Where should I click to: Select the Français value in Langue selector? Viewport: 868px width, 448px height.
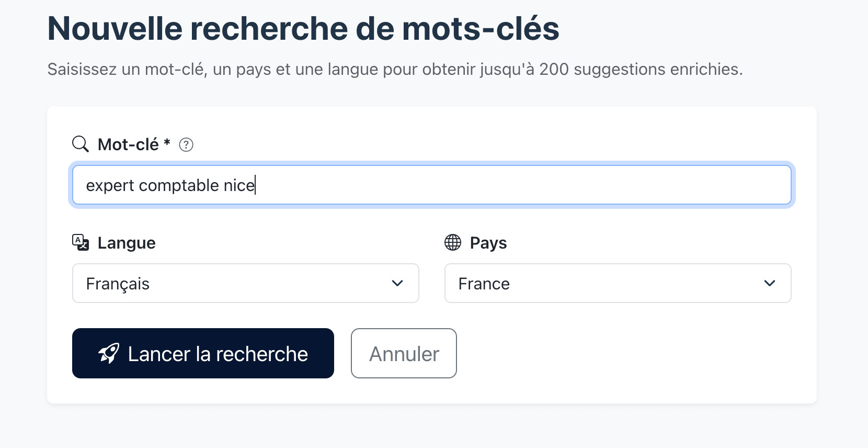point(118,284)
